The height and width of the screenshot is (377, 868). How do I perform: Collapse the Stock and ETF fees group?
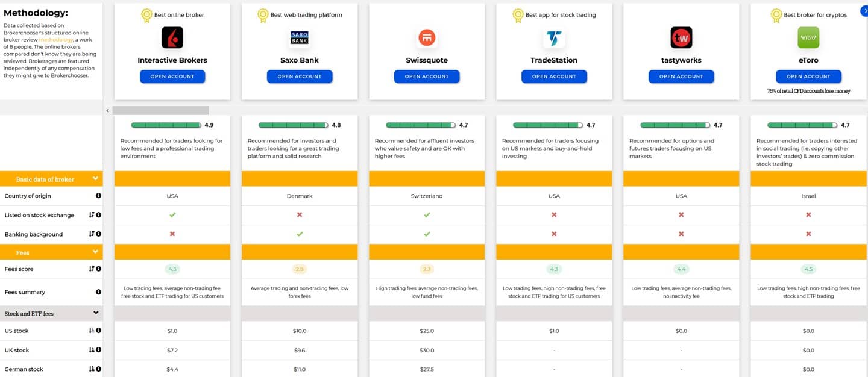pyautogui.click(x=95, y=313)
